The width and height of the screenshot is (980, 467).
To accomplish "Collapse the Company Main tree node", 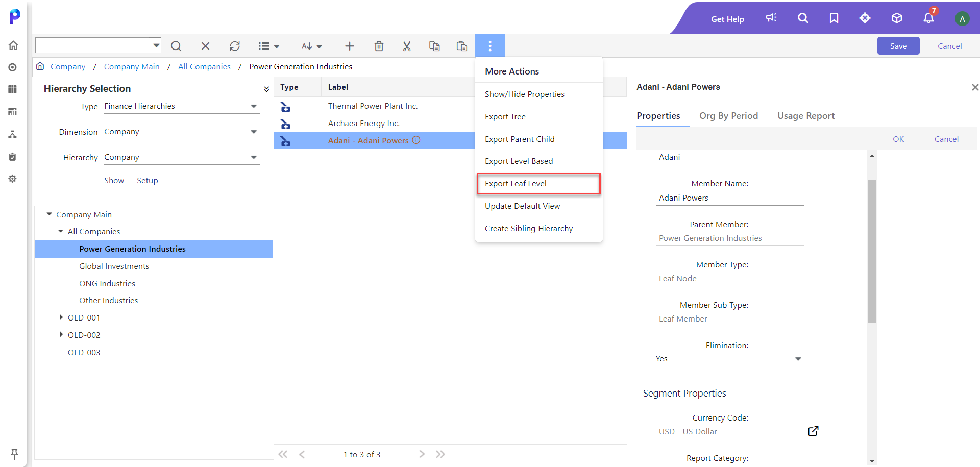I will pos(50,214).
